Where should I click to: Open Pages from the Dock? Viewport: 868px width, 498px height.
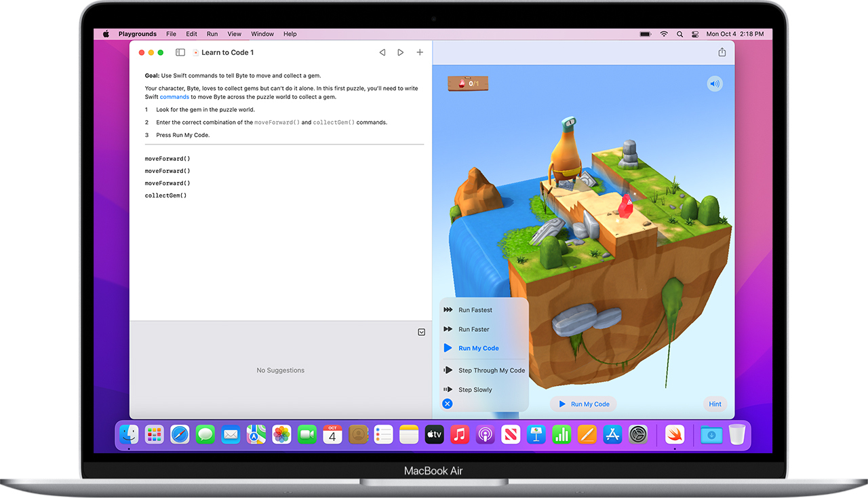(x=587, y=434)
